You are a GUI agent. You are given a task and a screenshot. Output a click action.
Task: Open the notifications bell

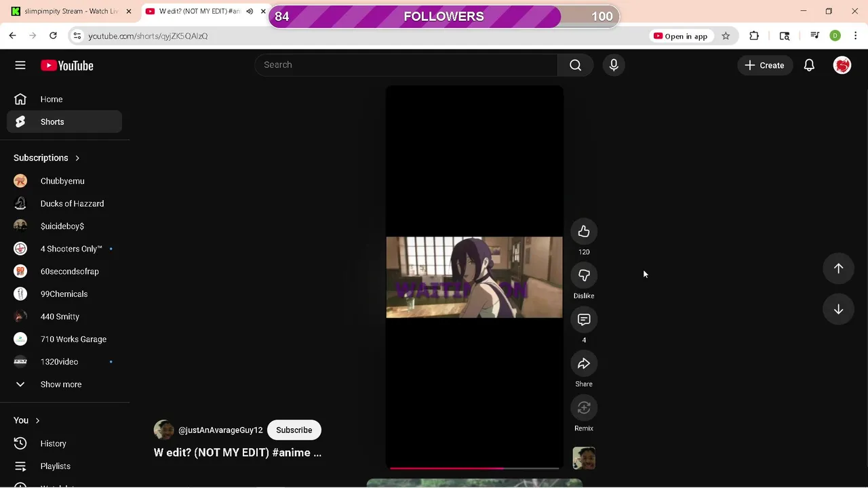coord(809,65)
